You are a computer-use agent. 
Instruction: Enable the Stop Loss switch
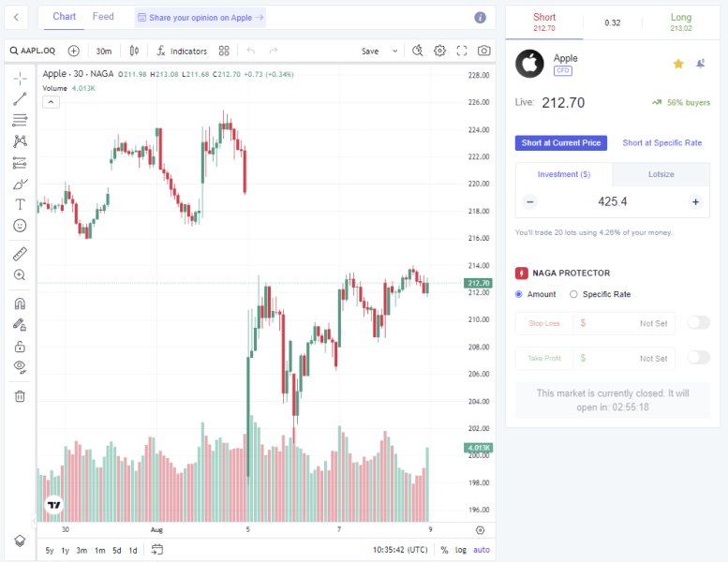698,323
